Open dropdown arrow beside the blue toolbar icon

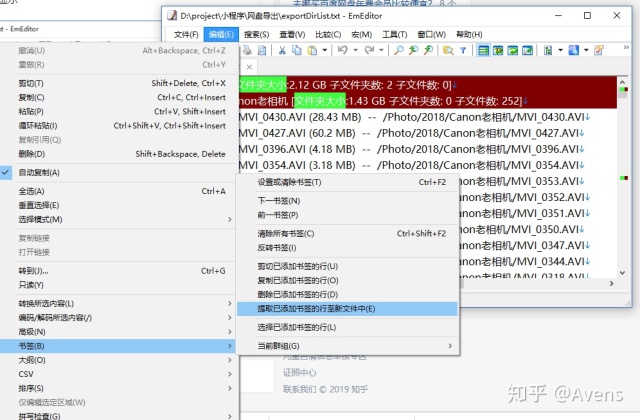586,50
